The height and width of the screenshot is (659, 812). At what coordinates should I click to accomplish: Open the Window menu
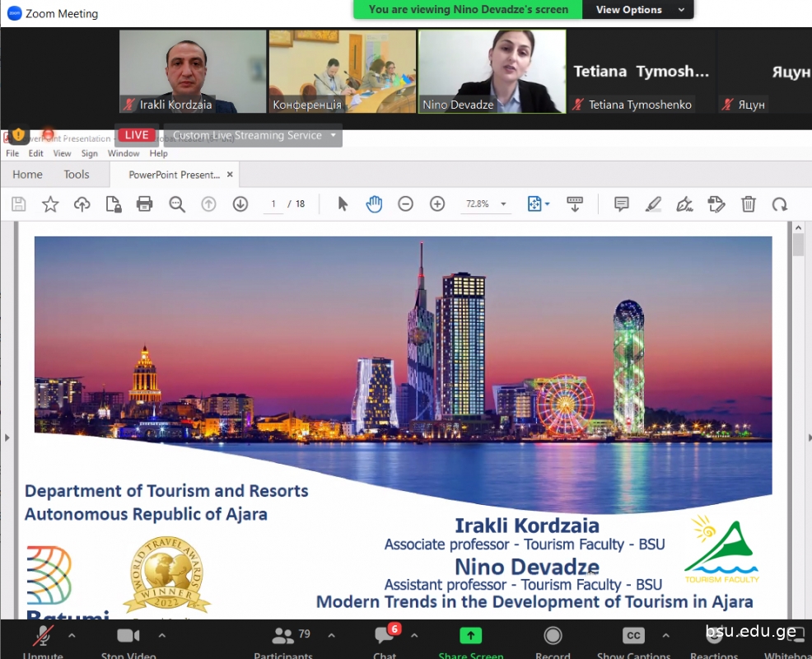click(124, 153)
